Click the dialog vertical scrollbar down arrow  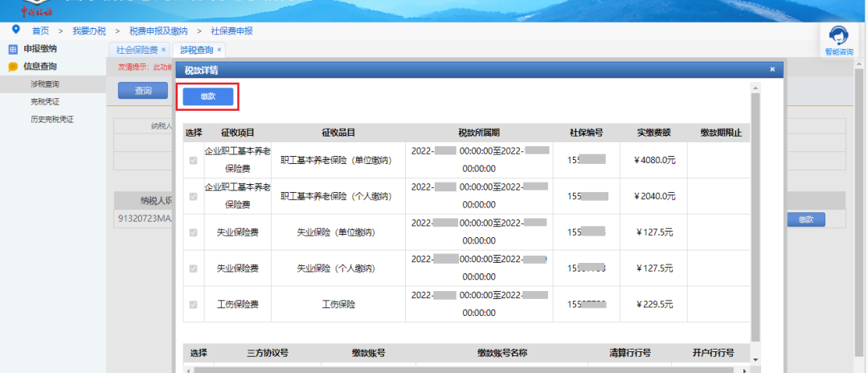[x=755, y=359]
